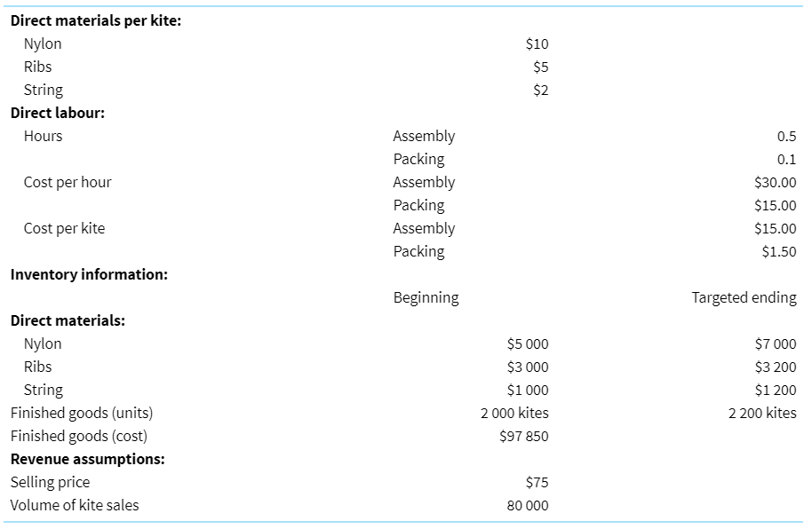
Task: Click the Direct materials per kite heading
Action: (96, 20)
